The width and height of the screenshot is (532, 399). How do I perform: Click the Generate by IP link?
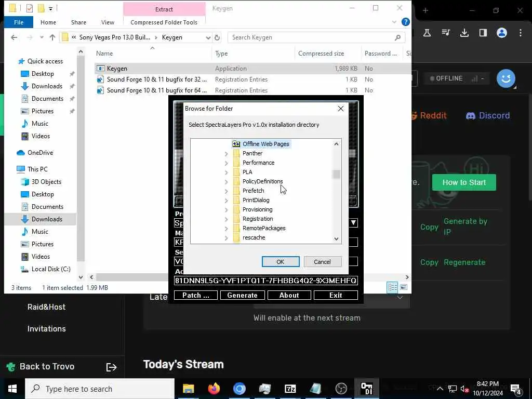[465, 227]
